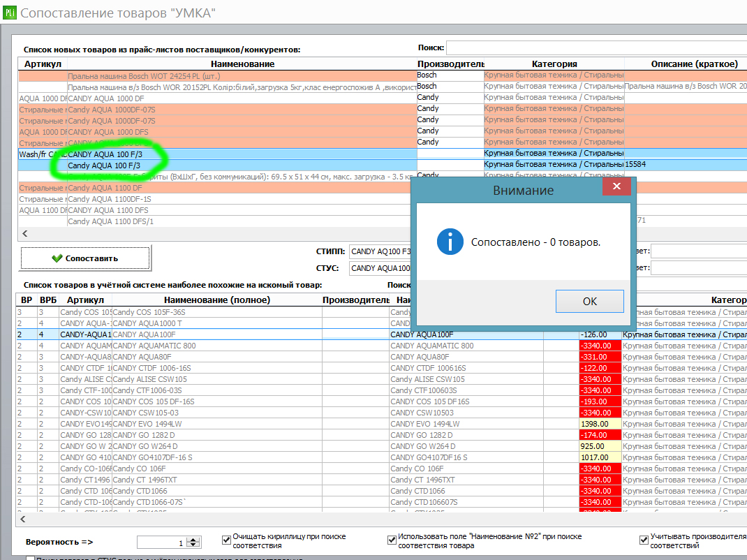The image size is (747, 560).
Task: Click the СТУС input field
Action: click(x=380, y=268)
